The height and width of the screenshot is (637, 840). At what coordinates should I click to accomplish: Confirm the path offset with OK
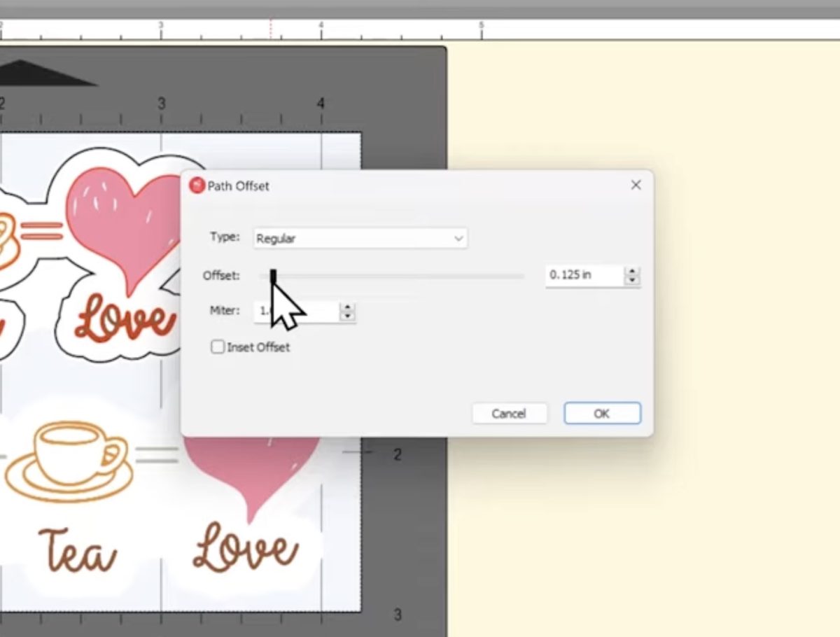tap(602, 413)
